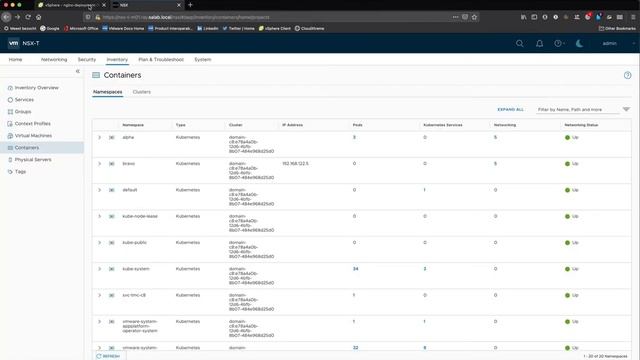Open Context Profiles in sidebar

(33, 124)
